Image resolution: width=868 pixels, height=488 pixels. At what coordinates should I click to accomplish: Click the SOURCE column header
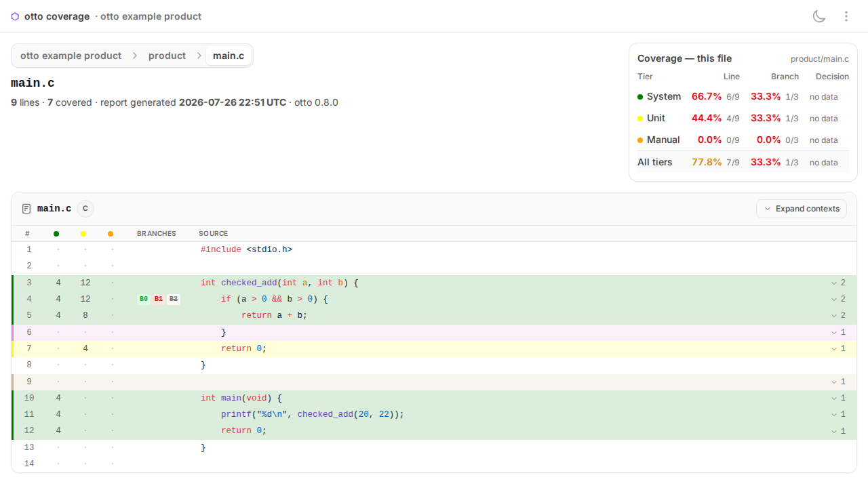point(213,233)
